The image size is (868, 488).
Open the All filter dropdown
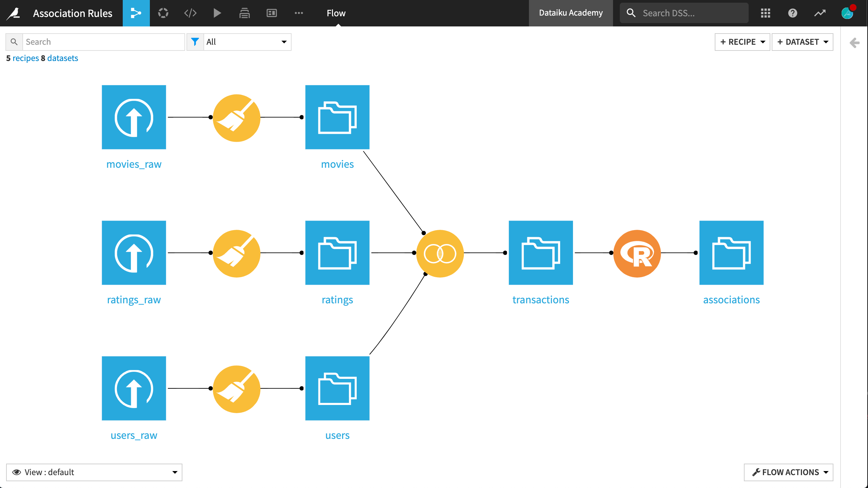[247, 42]
